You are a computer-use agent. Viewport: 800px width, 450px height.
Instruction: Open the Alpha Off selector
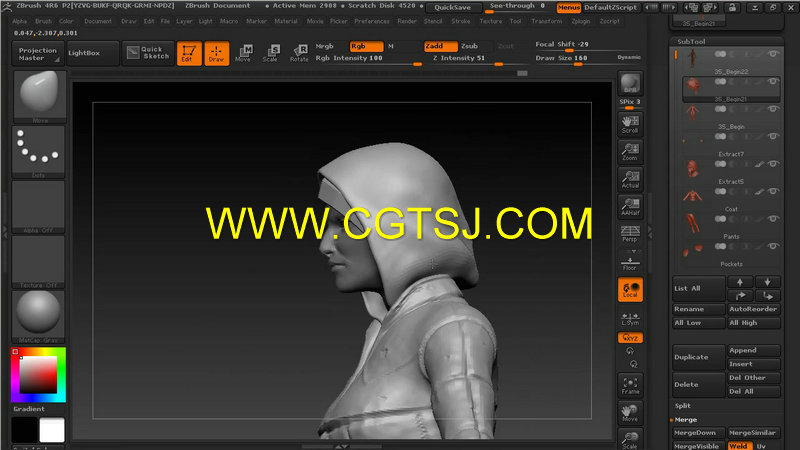(39, 207)
